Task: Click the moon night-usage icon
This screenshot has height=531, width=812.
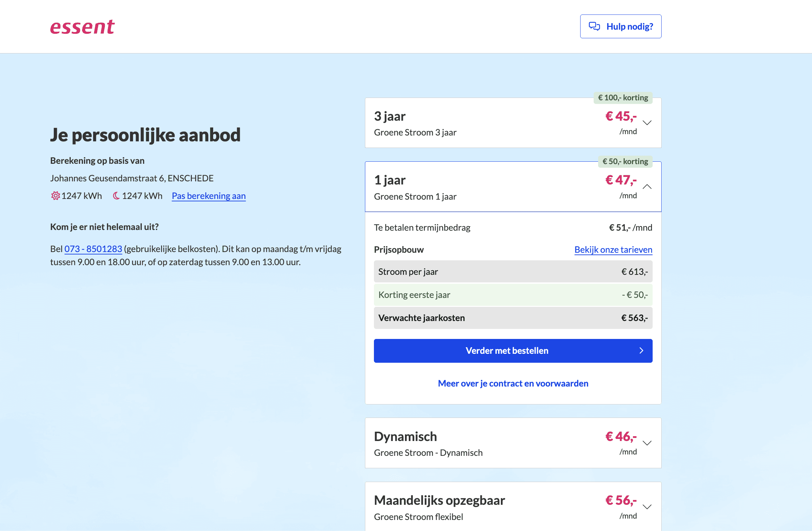Action: (x=116, y=196)
